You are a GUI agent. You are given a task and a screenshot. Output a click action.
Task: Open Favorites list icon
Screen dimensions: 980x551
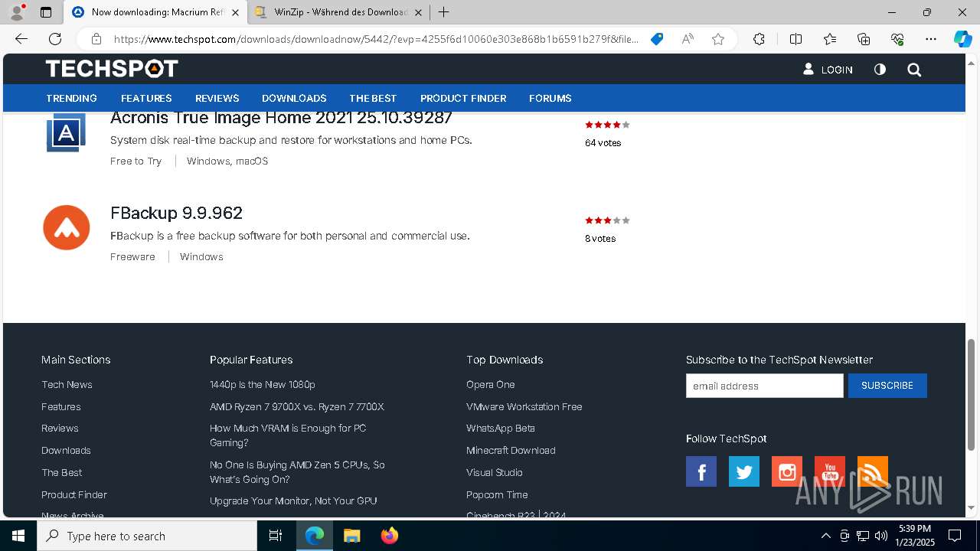point(830,39)
